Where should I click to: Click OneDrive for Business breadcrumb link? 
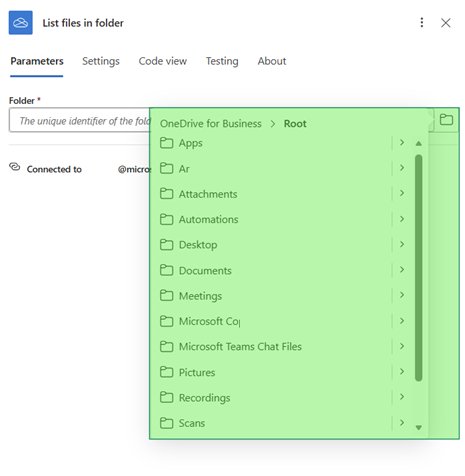(211, 124)
